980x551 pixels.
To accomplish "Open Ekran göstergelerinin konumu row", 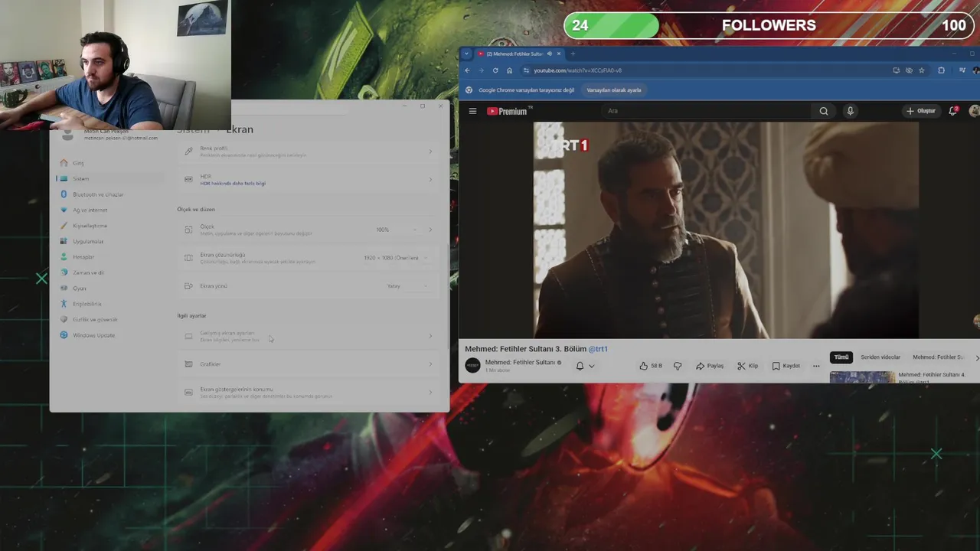I will [308, 393].
